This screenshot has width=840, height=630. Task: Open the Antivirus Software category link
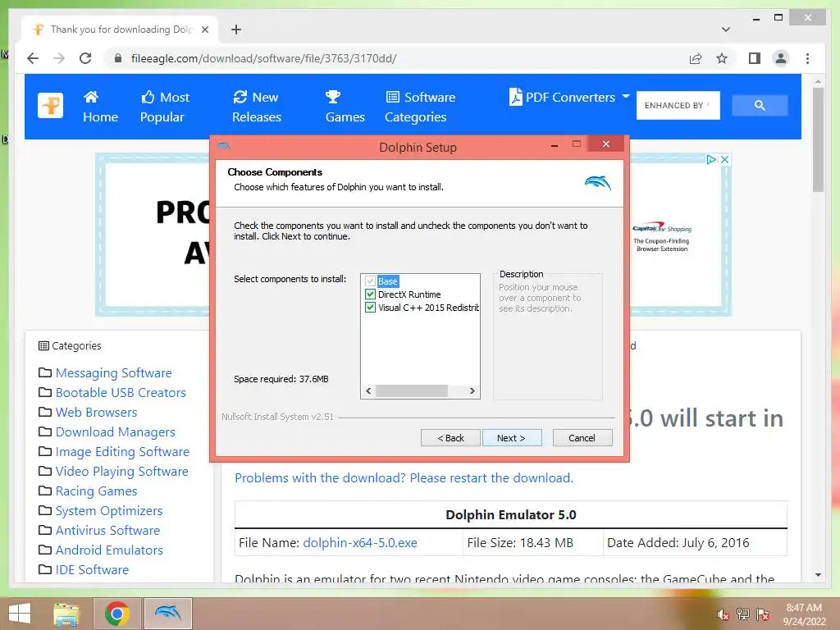[x=107, y=531]
